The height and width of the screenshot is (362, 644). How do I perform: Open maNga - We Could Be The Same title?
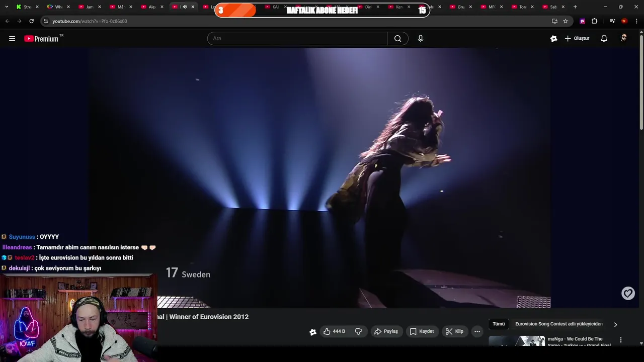pyautogui.click(x=579, y=342)
